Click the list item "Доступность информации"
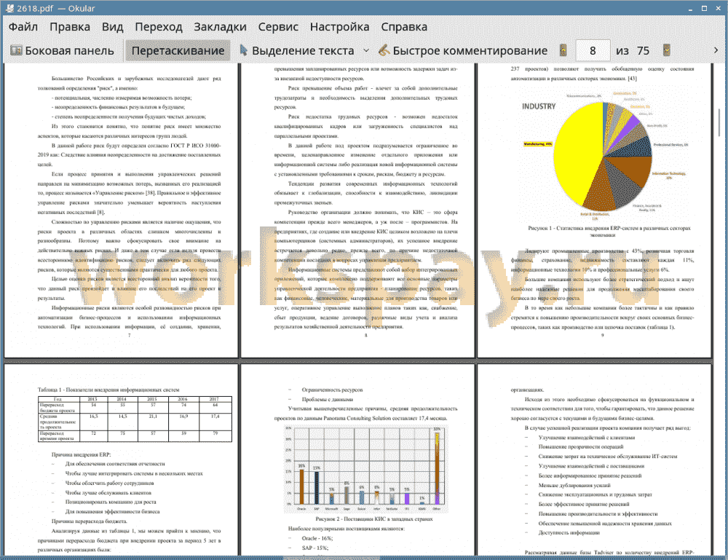Image resolution: width=728 pixels, height=560 pixels. tap(569, 532)
